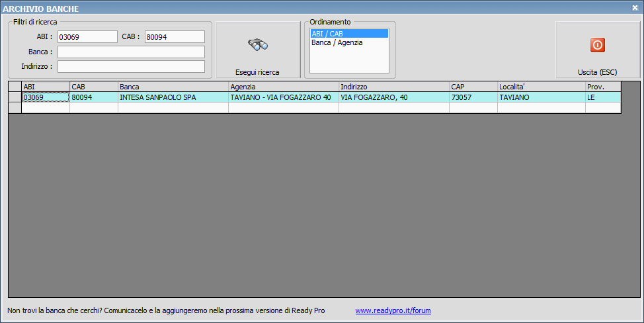Click the CAB column header

click(x=94, y=87)
